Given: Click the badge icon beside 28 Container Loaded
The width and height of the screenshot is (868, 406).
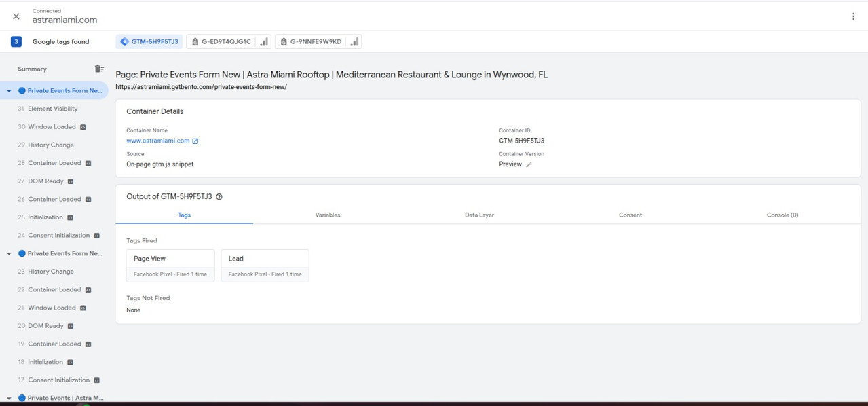Looking at the screenshot, I should tap(88, 163).
